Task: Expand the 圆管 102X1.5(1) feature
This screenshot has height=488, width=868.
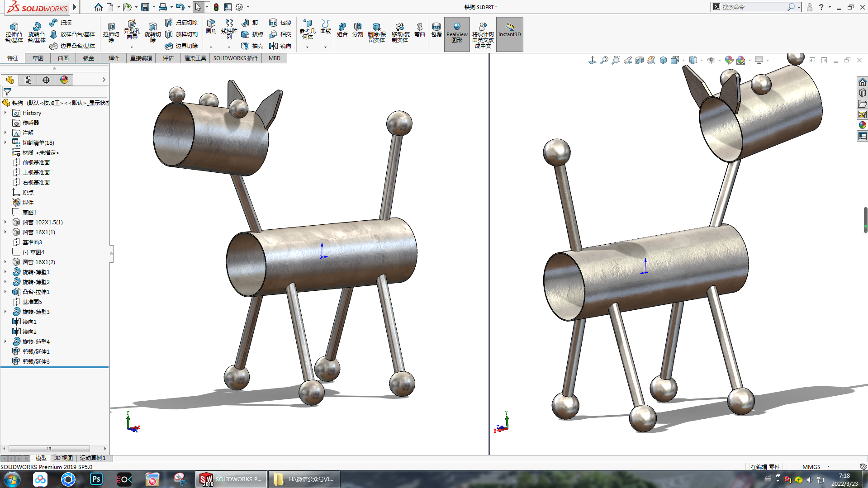Action: pyautogui.click(x=5, y=223)
